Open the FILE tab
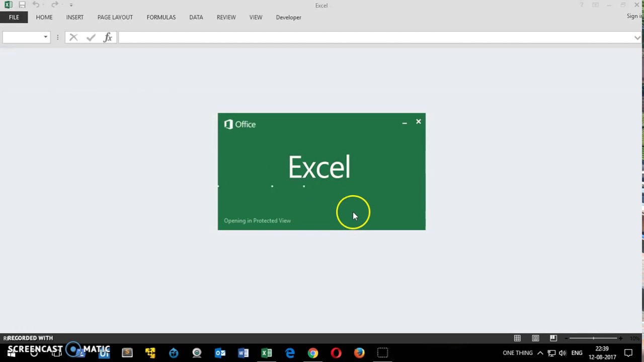Image resolution: width=644 pixels, height=362 pixels. pyautogui.click(x=14, y=17)
